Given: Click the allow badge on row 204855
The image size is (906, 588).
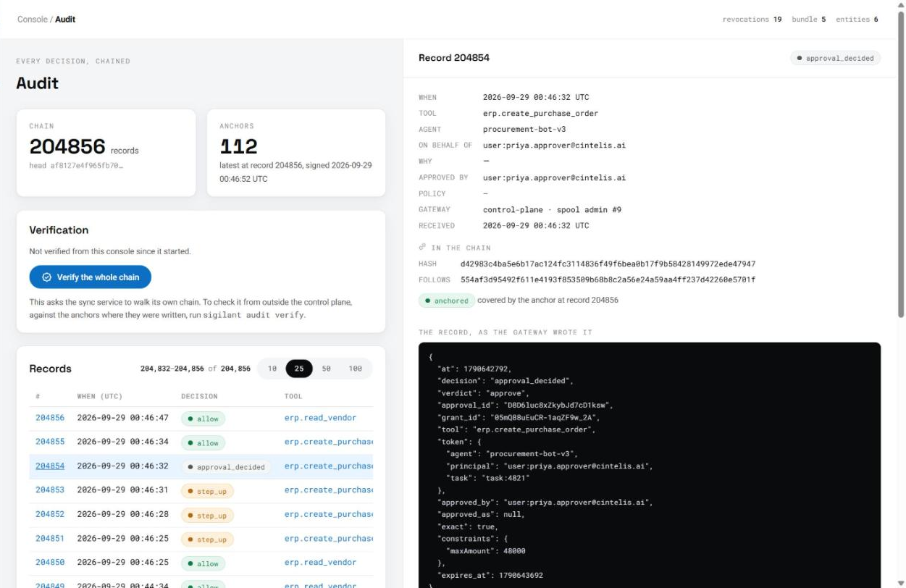Looking at the screenshot, I should tap(204, 443).
